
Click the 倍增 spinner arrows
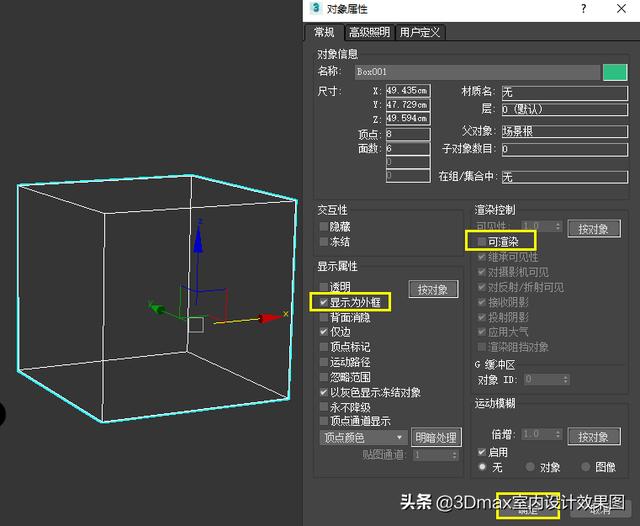[558, 434]
